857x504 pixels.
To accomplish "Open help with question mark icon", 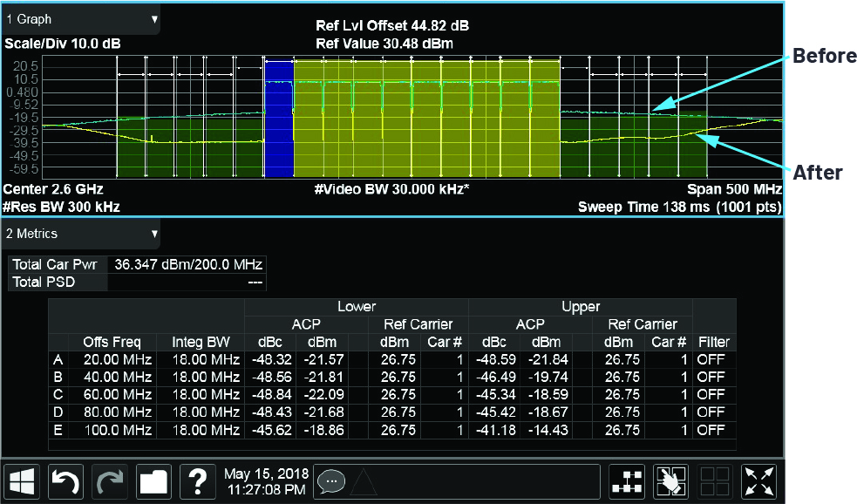I will coord(198,482).
